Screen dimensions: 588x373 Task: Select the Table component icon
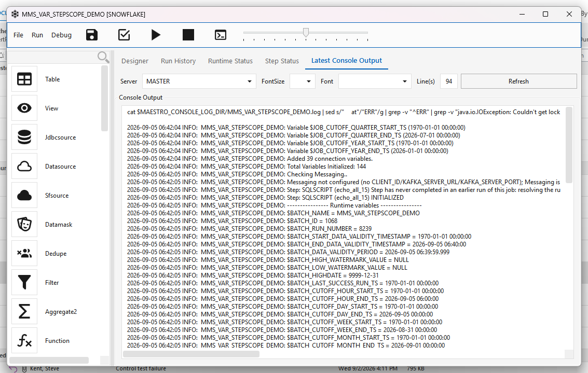(24, 79)
